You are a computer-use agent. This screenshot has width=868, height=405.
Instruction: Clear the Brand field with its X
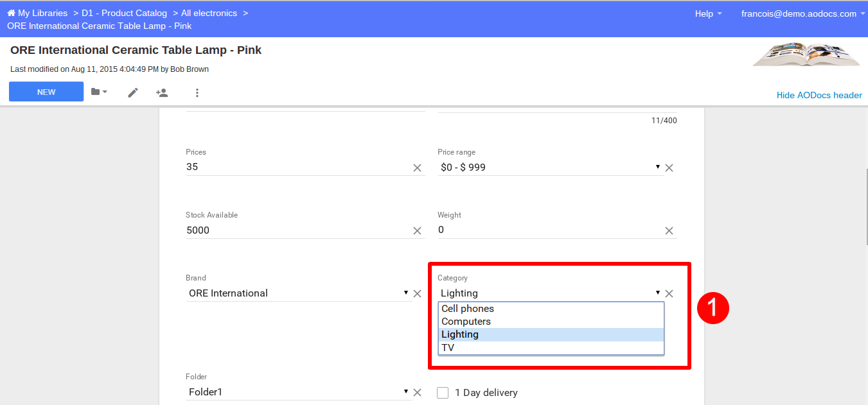click(417, 293)
